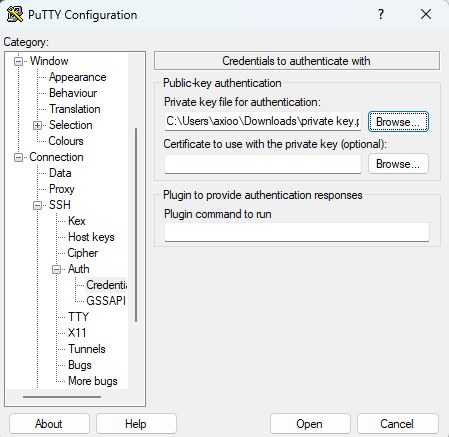The image size is (449, 437).
Task: Open the GSSAPI category
Action: point(106,301)
